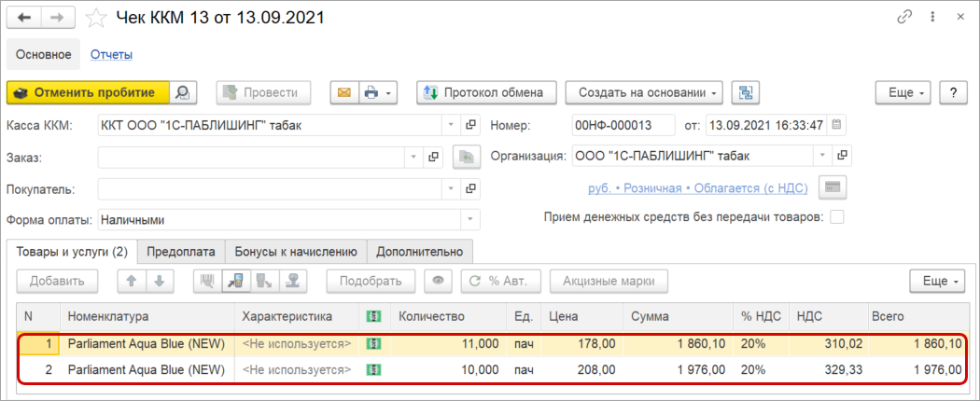Switch to the Предоплата tab
Screen dimensions: 980x401
(181, 252)
